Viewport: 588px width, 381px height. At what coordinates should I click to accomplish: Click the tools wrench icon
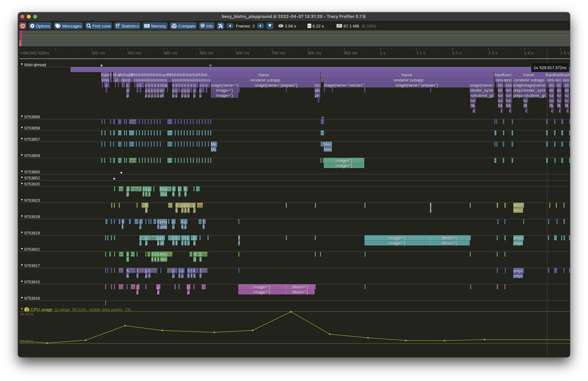click(221, 26)
